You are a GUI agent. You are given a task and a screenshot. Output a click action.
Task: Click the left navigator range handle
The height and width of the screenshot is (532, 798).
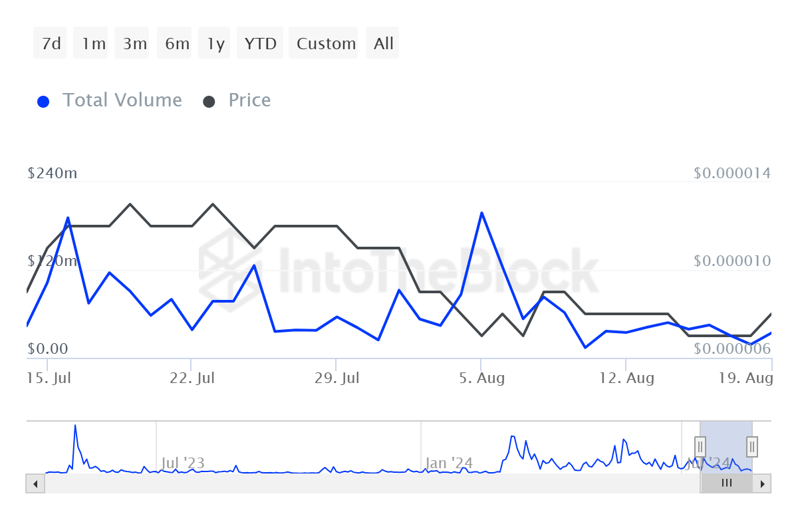click(x=700, y=445)
